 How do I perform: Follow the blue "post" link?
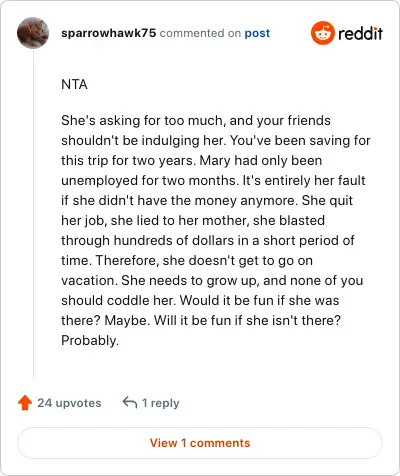pos(257,33)
